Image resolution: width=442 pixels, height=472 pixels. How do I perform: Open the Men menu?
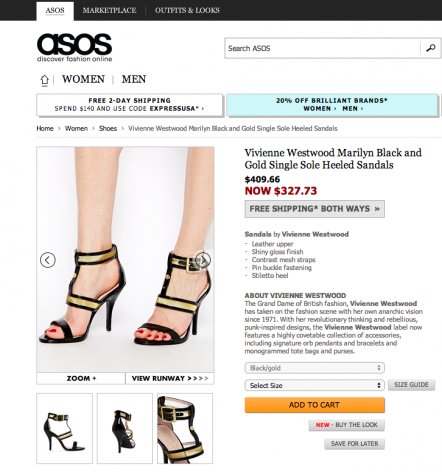click(x=134, y=79)
